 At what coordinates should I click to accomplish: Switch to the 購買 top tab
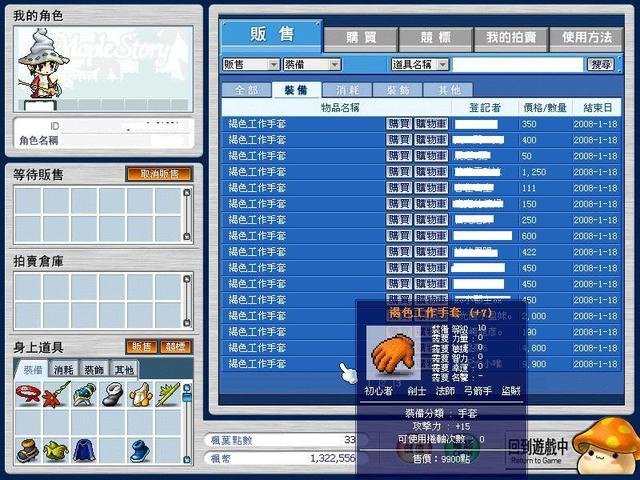click(361, 38)
